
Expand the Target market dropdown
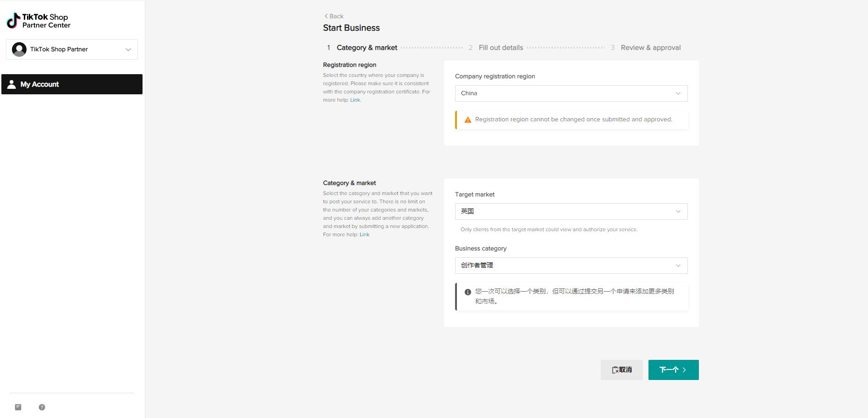pos(571,212)
